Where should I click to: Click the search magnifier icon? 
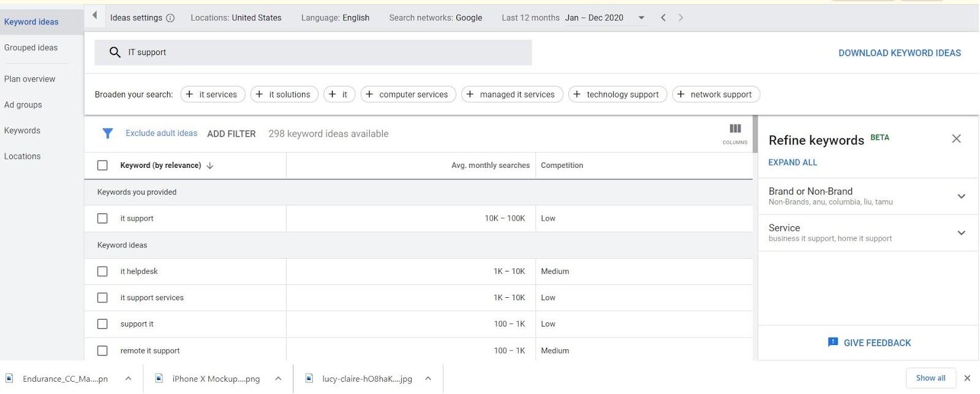pos(115,53)
